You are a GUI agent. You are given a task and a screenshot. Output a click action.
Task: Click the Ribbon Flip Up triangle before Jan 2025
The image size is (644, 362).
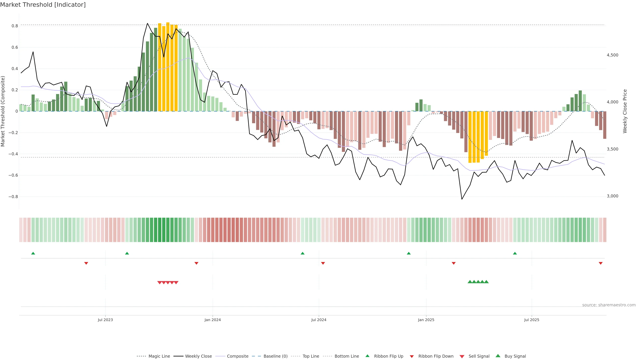pyautogui.click(x=409, y=253)
